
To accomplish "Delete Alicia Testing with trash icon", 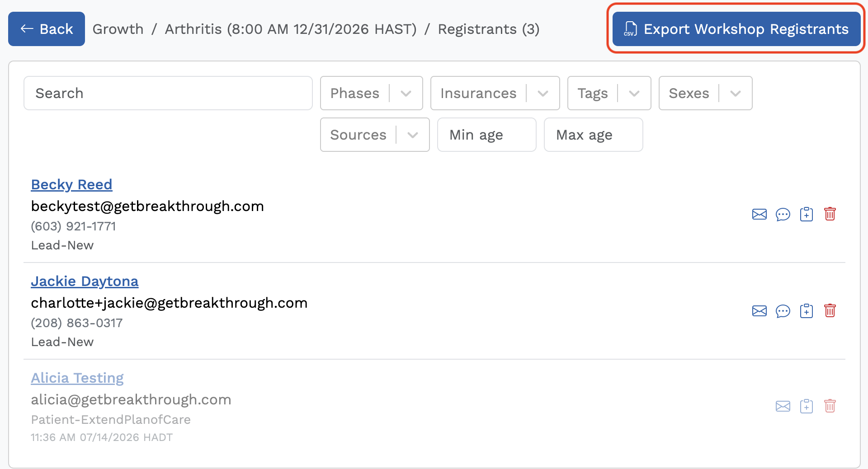I will 830,406.
